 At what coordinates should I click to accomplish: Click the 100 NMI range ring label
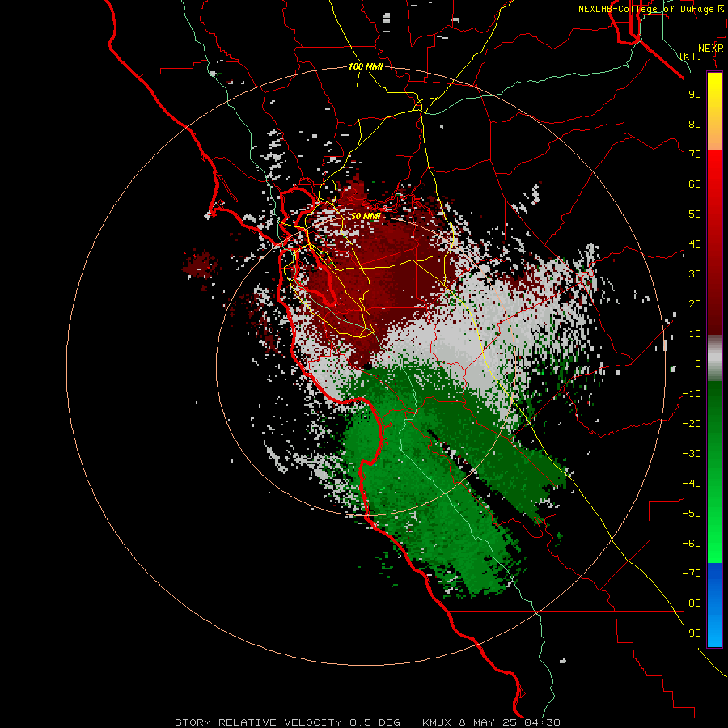tap(366, 66)
